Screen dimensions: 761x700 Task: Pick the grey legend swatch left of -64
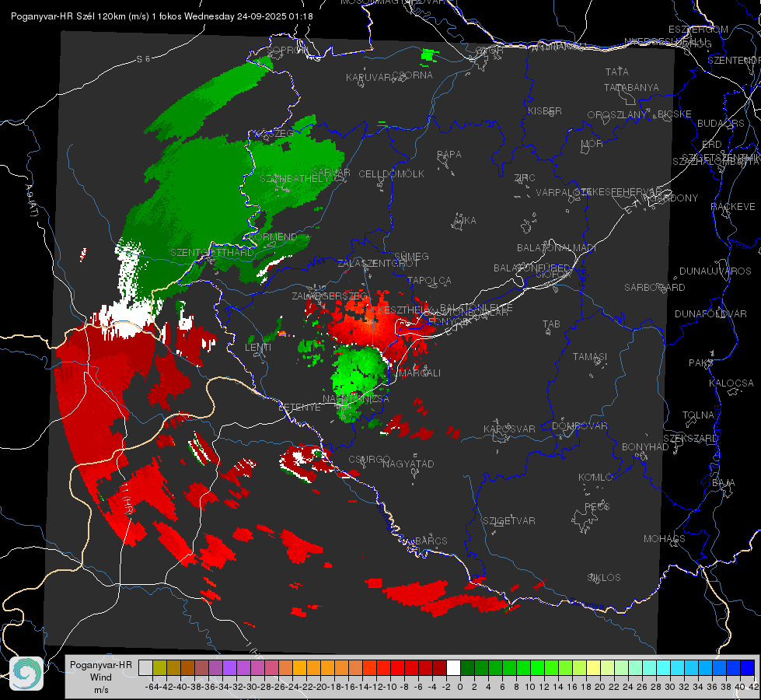(x=145, y=667)
